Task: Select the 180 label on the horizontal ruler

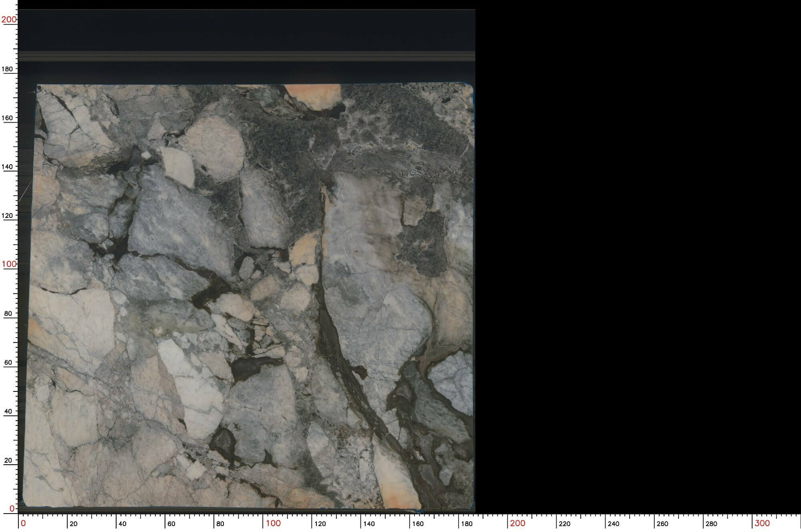Action: click(x=467, y=524)
